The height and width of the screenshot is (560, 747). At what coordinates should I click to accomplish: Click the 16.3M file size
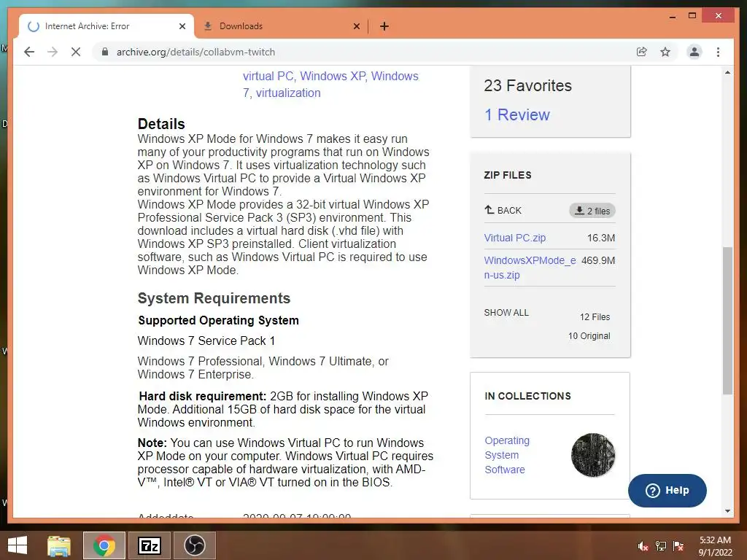pos(601,238)
